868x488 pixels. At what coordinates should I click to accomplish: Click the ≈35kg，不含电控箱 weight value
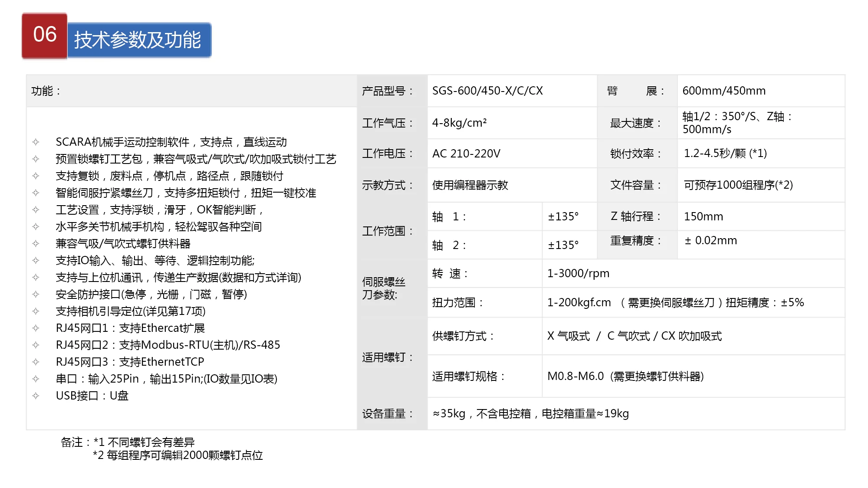click(x=530, y=414)
